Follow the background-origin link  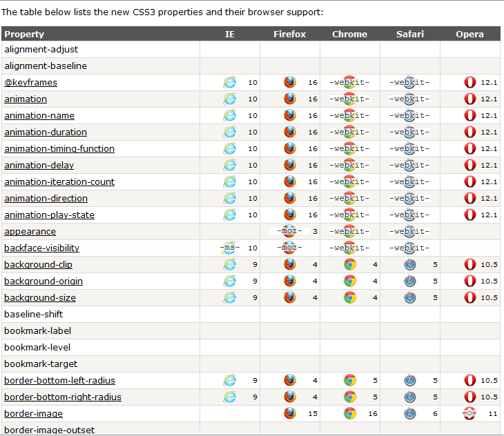click(43, 281)
